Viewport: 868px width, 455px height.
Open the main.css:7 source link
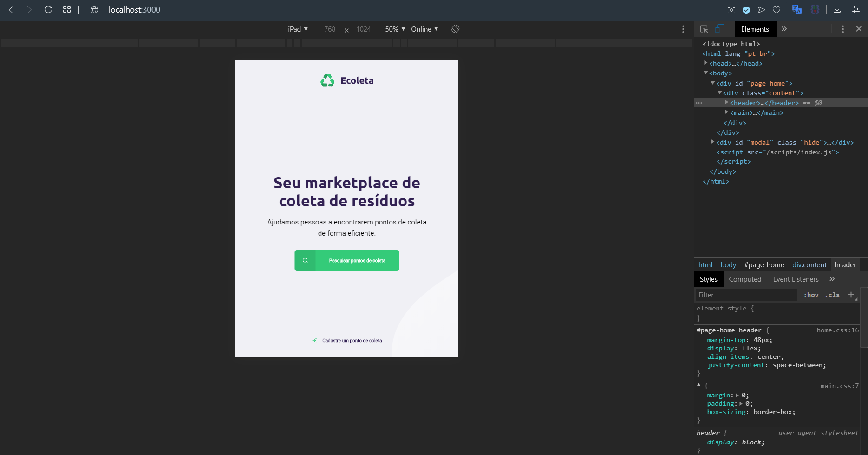840,386
